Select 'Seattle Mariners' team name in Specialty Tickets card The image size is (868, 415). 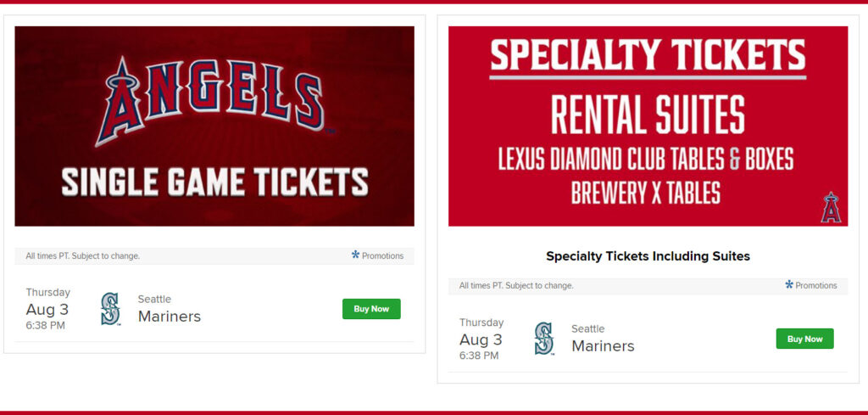pos(603,339)
